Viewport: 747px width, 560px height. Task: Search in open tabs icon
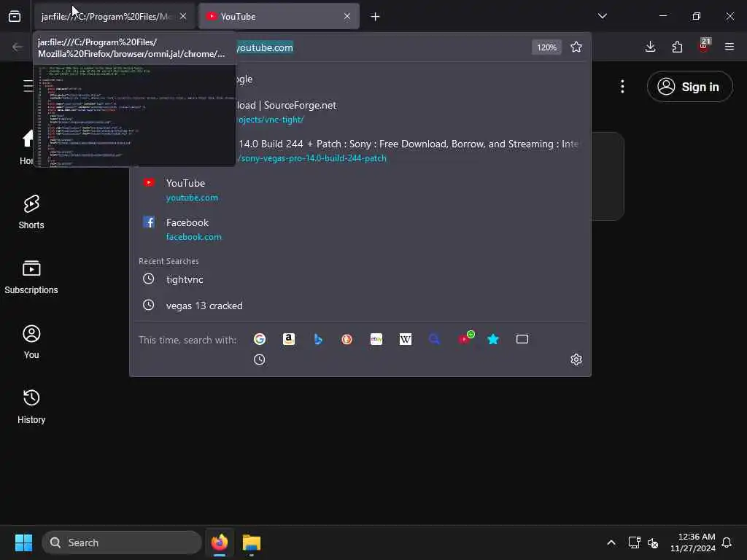[x=522, y=339]
